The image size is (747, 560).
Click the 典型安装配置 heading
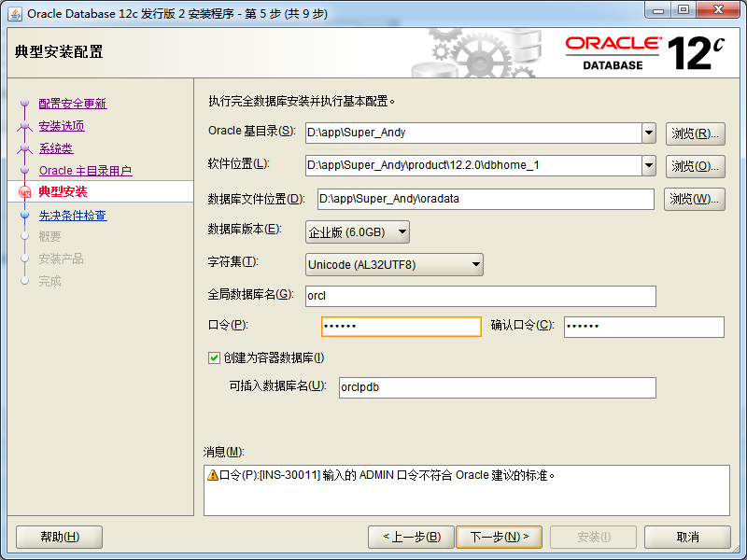tap(59, 51)
